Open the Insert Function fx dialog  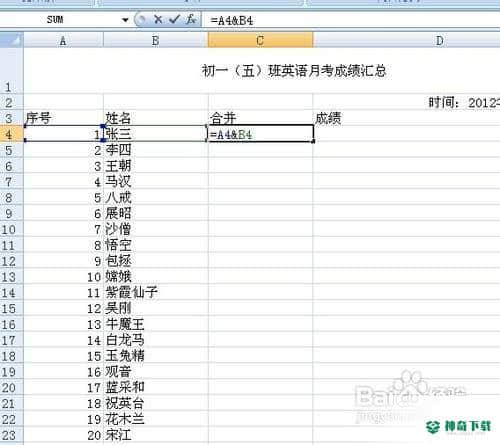(191, 19)
